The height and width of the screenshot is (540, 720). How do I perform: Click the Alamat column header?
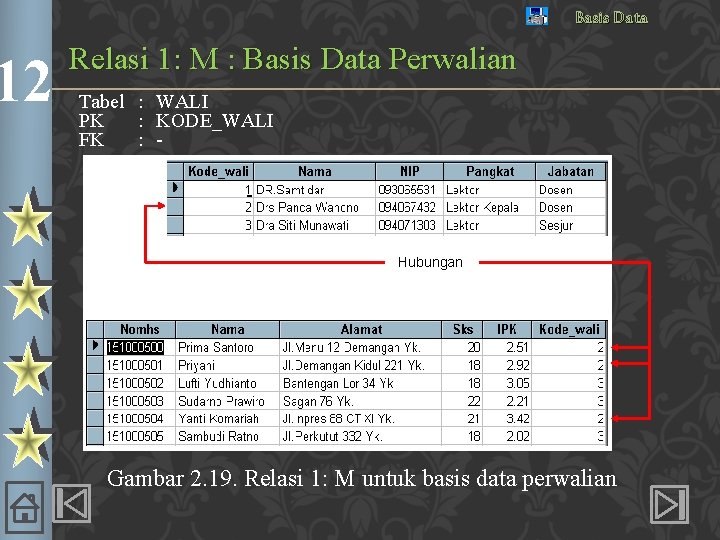pyautogui.click(x=361, y=329)
